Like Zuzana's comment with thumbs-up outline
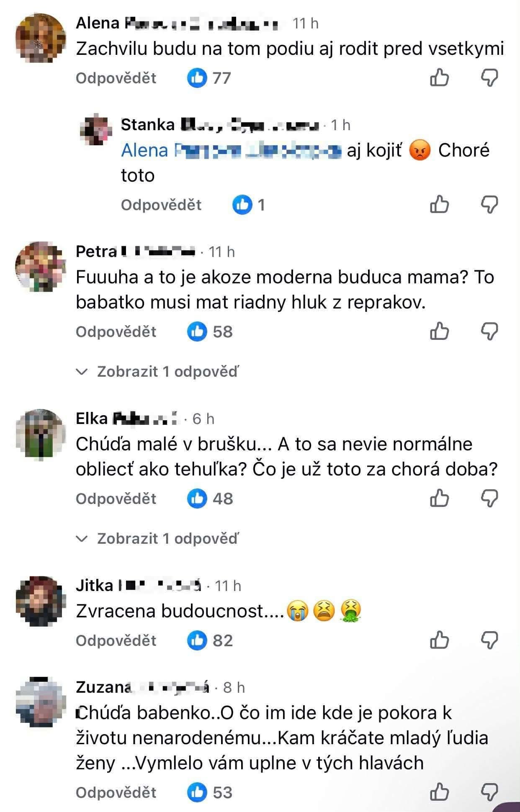The width and height of the screenshot is (520, 812). pyautogui.click(x=439, y=792)
